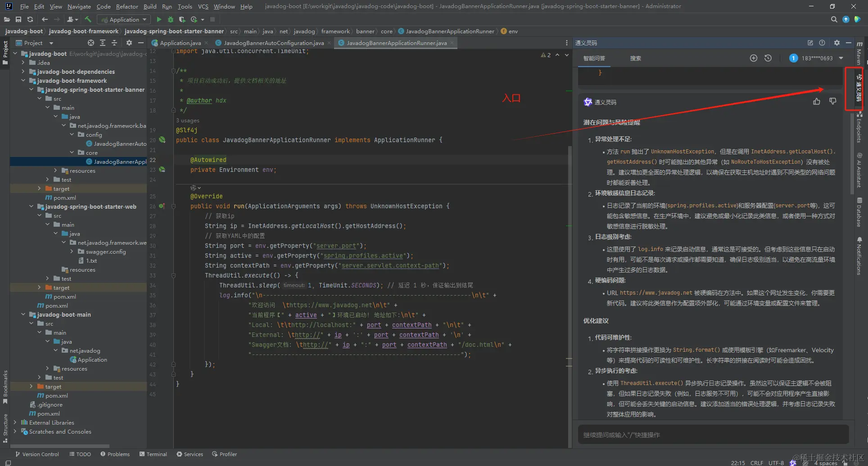Toggle Structure tool window
Viewport: 868px width, 466px height.
click(5, 428)
